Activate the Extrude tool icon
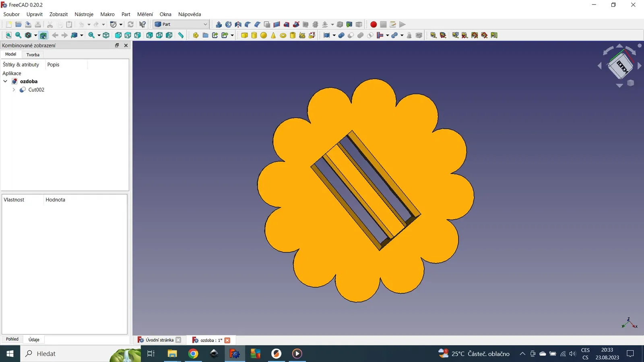This screenshot has height=362, width=644. coord(219,25)
